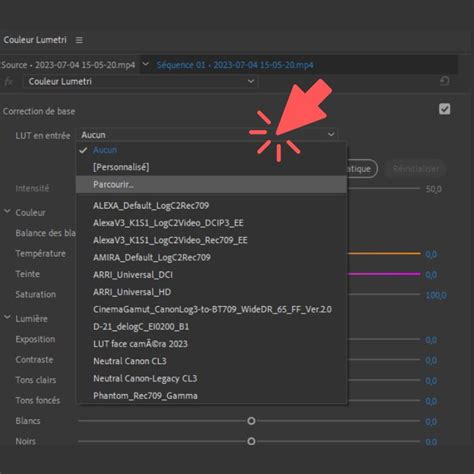Viewport: 474px width, 474px height.
Task: Select [Personnalisé] in the LUT list
Action: [211, 167]
